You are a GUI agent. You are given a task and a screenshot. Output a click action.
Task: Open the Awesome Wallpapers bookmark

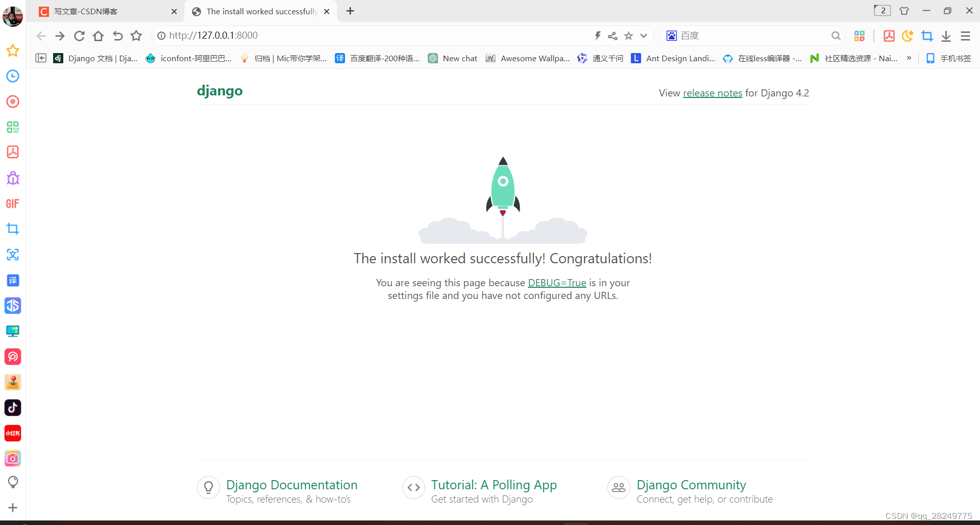click(528, 58)
